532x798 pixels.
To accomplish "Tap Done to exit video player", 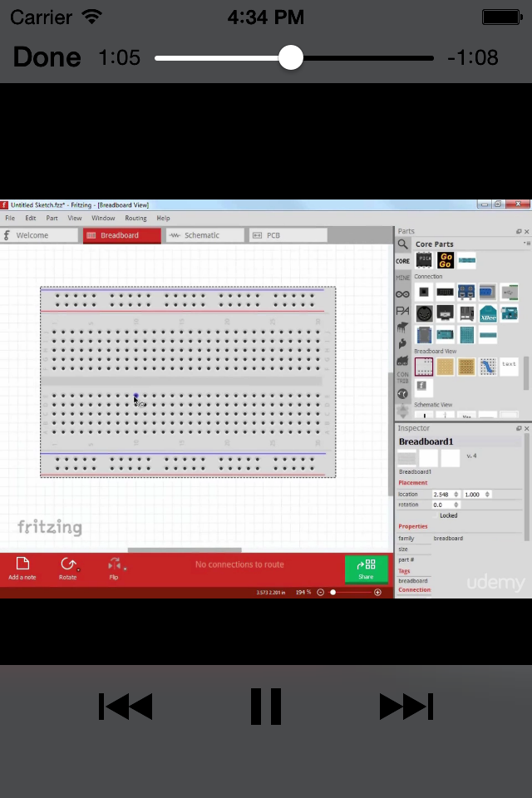I will coord(47,57).
